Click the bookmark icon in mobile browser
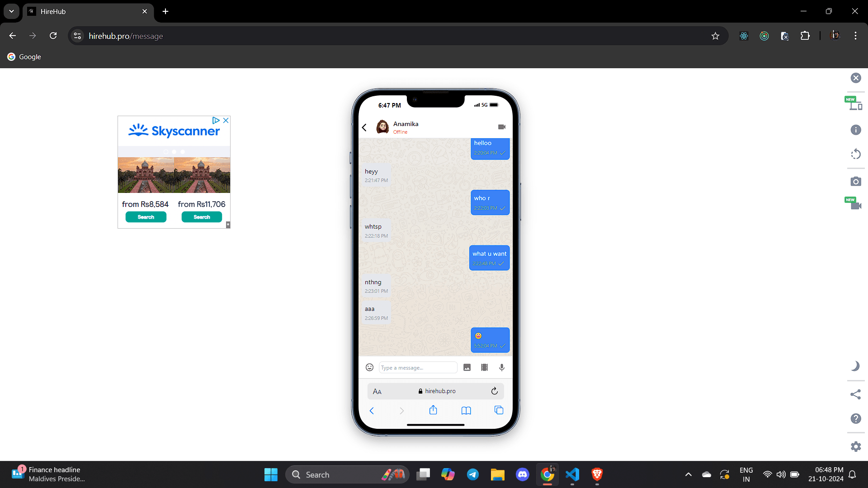Viewport: 868px width, 488px height. (466, 411)
